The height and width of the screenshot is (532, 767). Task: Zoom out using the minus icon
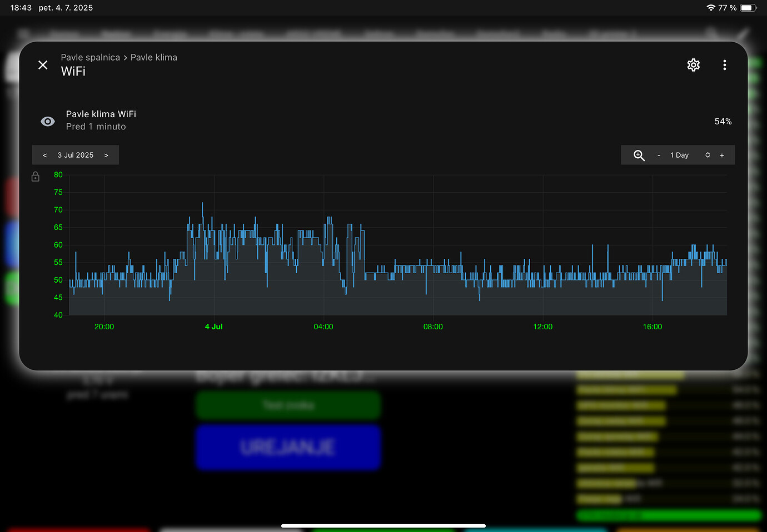(659, 155)
